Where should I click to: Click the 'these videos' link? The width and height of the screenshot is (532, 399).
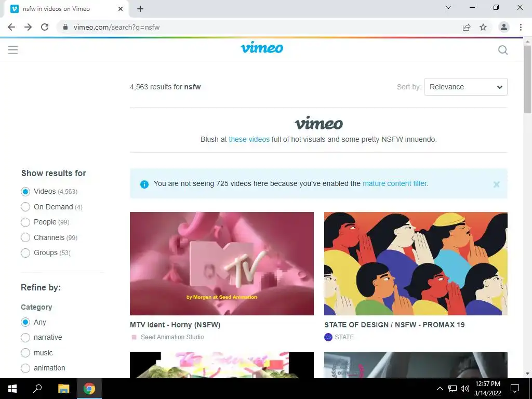tap(249, 139)
